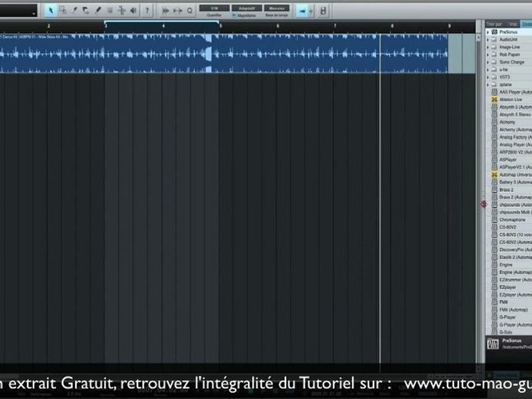Open the quantize value dropdown (1/16)

pos(214,8)
